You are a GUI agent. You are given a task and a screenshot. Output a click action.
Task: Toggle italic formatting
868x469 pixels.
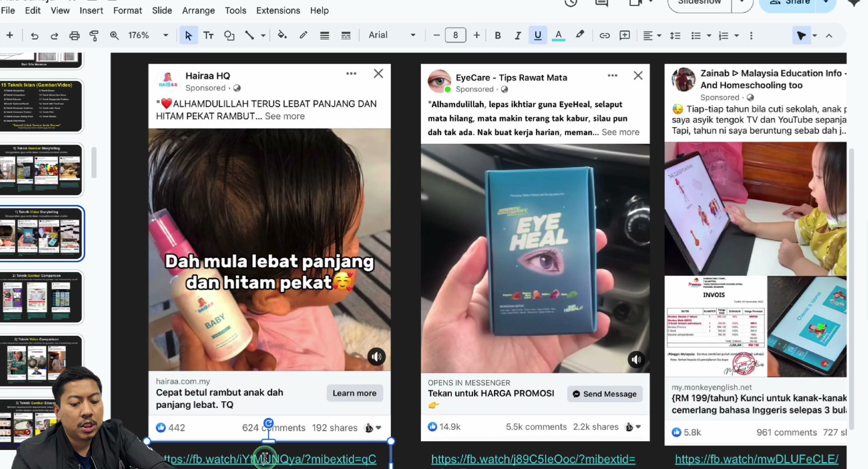coord(517,36)
